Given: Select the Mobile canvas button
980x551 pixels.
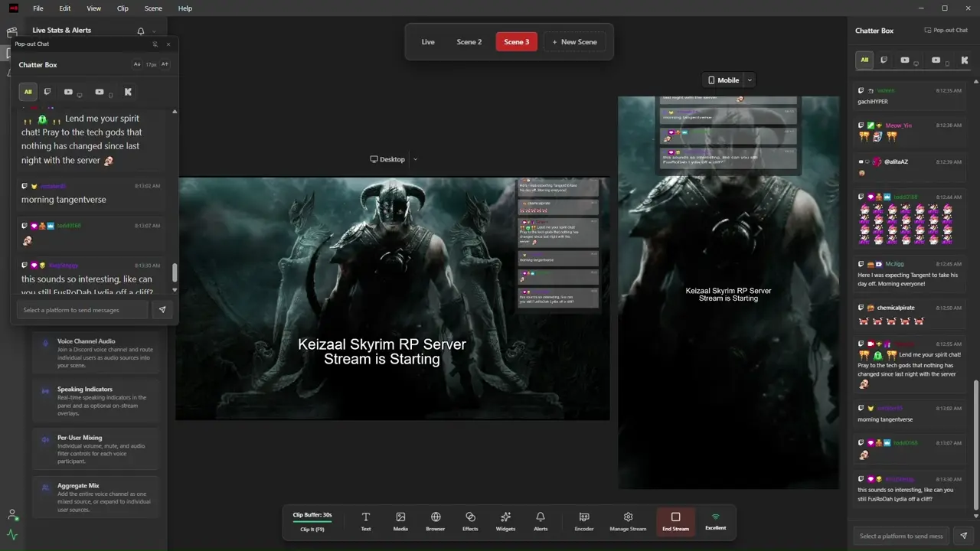Looking at the screenshot, I should coord(724,80).
